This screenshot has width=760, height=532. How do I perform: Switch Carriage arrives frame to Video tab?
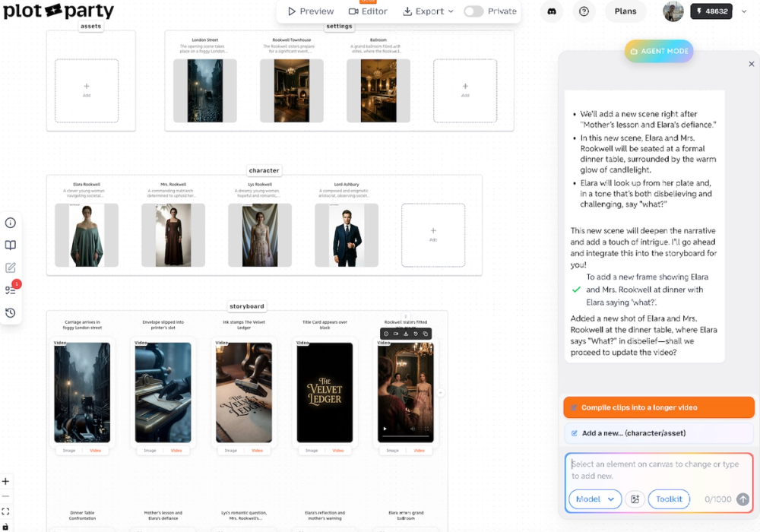[x=96, y=451]
